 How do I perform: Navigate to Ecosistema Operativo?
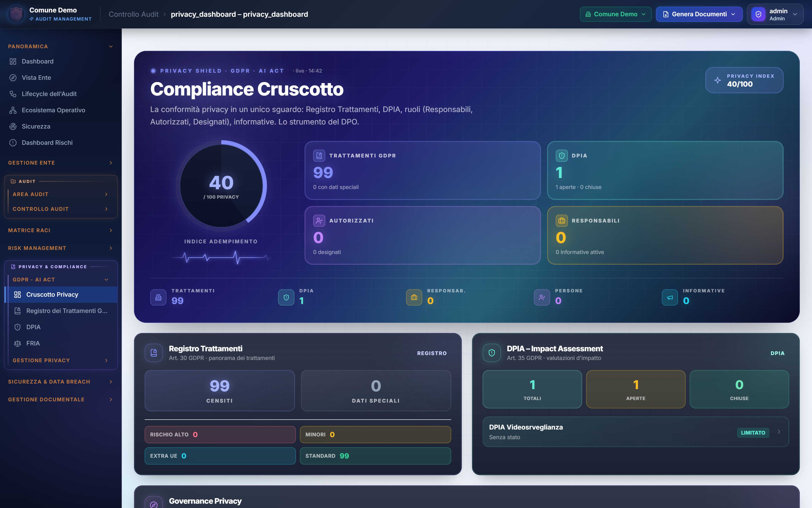[61, 110]
